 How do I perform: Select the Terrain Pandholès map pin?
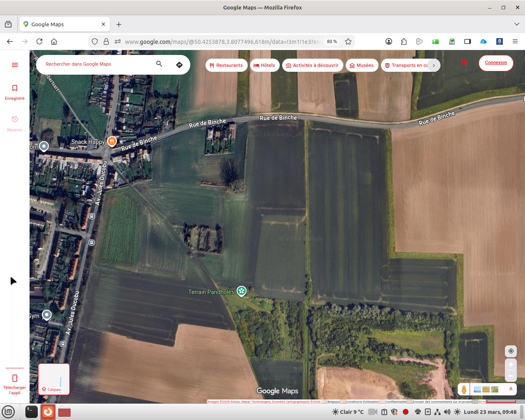pyautogui.click(x=242, y=291)
